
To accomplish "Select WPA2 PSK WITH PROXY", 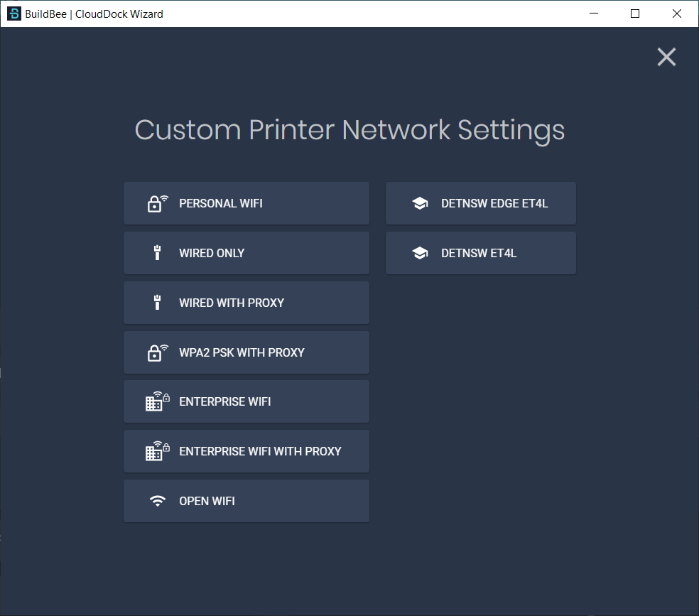I will pos(246,352).
